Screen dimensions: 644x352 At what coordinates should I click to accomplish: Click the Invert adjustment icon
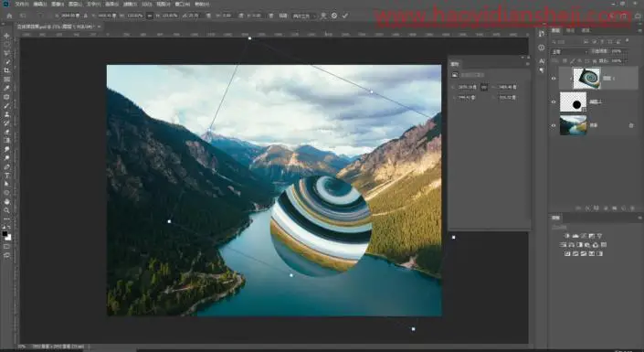[x=567, y=254]
